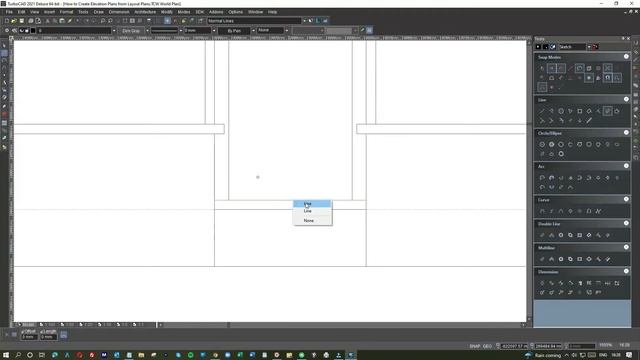Open the Help menu
Viewport: 640px width, 360px height.
pos(272,12)
